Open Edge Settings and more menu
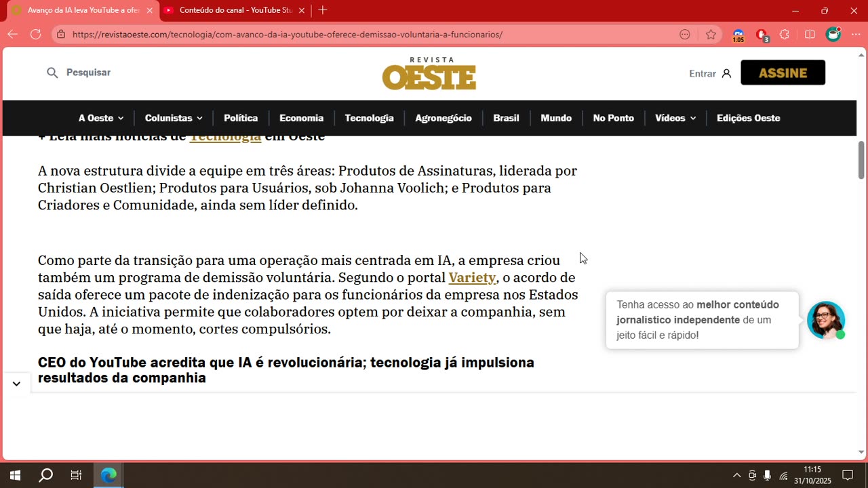 point(855,35)
